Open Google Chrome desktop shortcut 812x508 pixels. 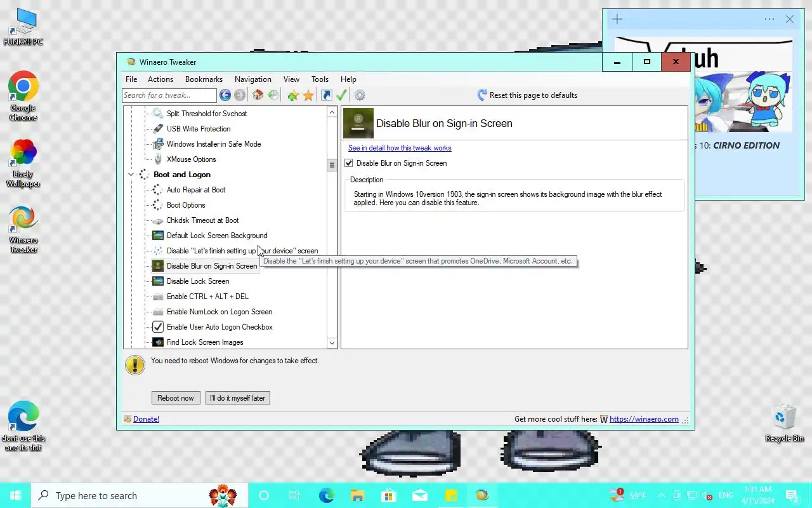(23, 95)
